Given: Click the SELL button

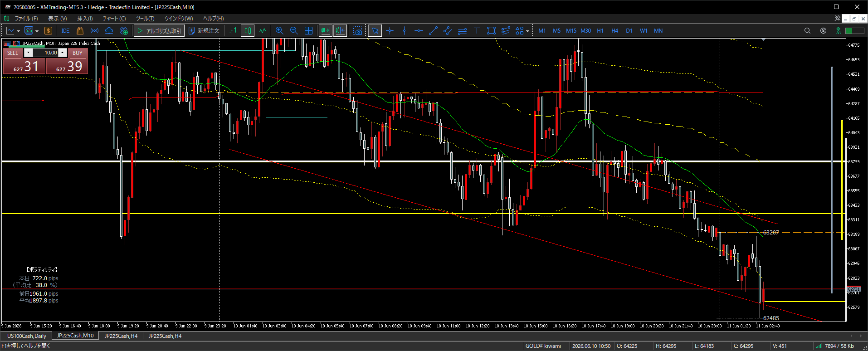Looking at the screenshot, I should (13, 53).
